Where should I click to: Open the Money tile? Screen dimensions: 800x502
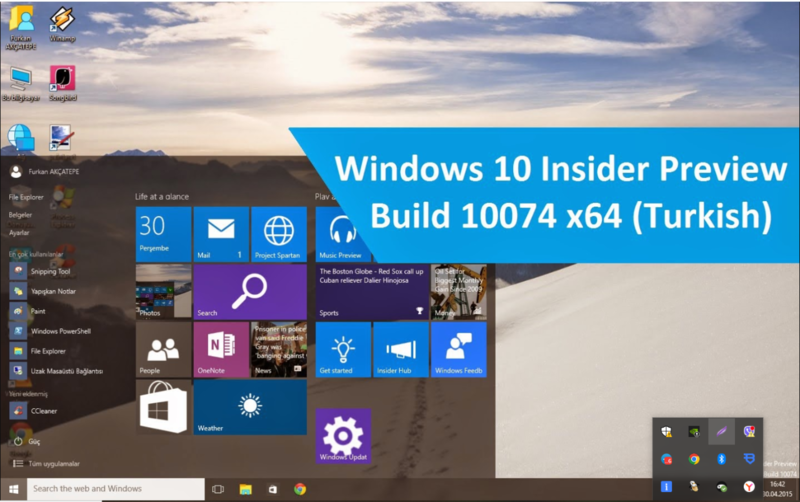[459, 292]
